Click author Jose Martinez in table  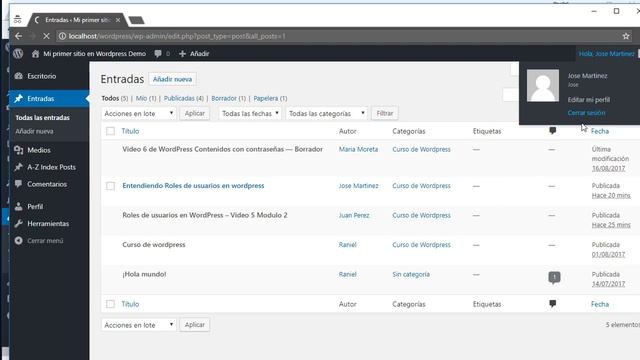click(x=358, y=186)
